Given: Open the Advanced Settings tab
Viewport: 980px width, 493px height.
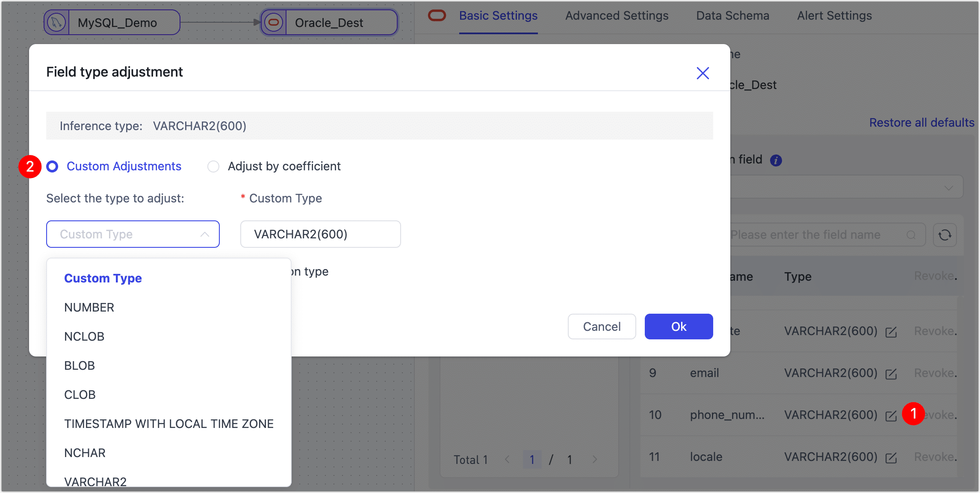Looking at the screenshot, I should click(617, 15).
